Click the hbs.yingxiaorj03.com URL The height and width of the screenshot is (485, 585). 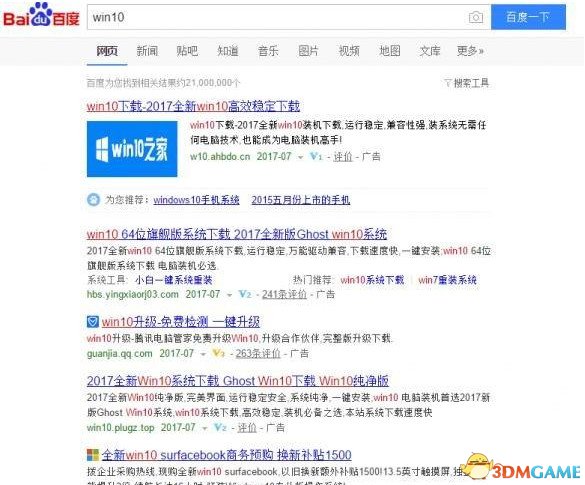tap(133, 294)
